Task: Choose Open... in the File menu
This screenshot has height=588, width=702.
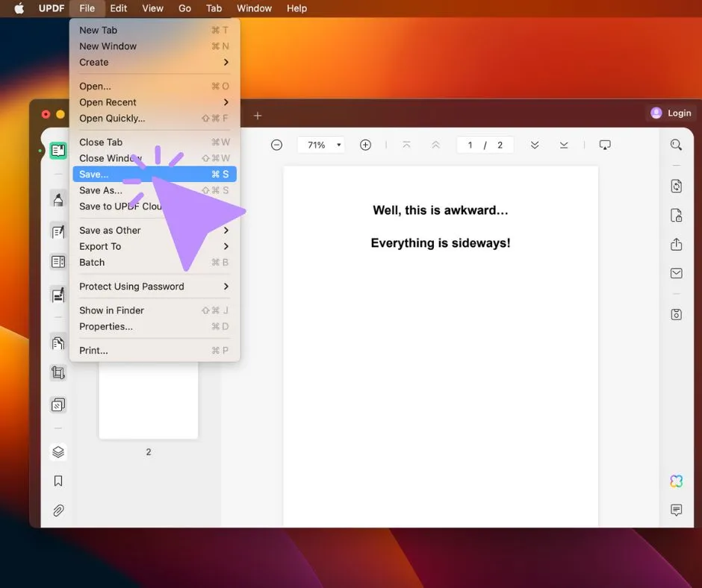Action: pos(155,86)
